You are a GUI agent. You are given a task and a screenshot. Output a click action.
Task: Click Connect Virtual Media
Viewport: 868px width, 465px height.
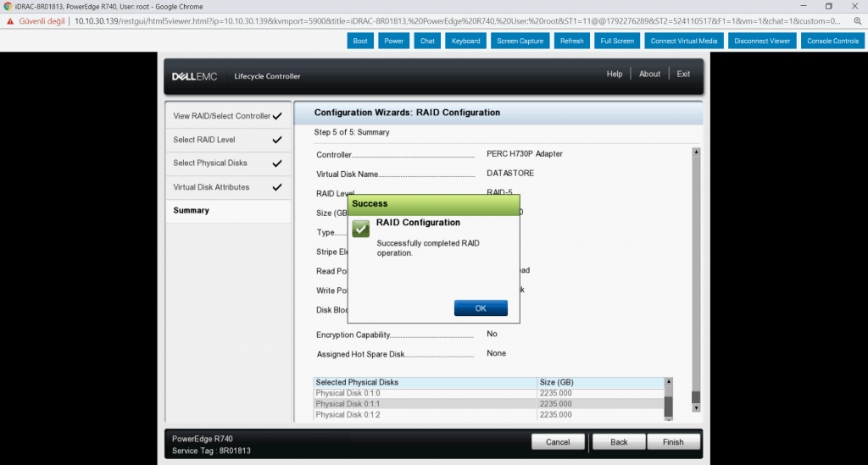click(x=683, y=41)
